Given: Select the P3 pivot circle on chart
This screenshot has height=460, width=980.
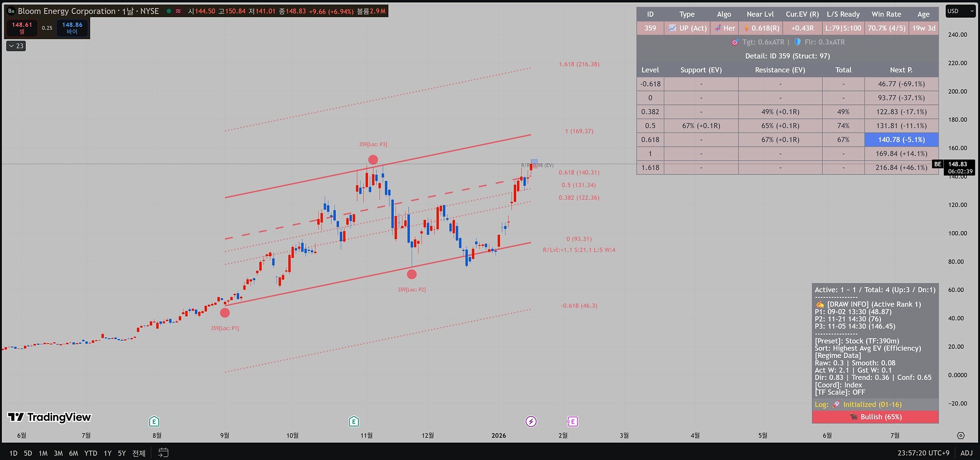Looking at the screenshot, I should 373,160.
